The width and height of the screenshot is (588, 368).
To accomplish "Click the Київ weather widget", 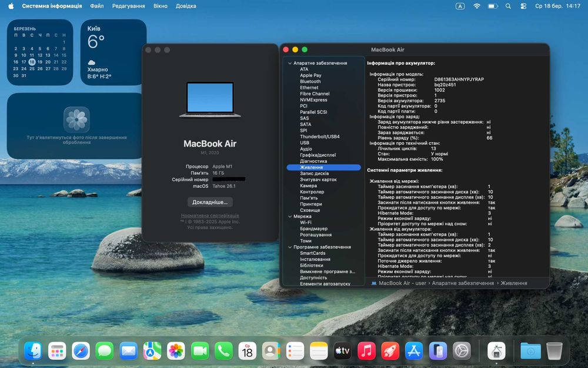I will tap(113, 52).
